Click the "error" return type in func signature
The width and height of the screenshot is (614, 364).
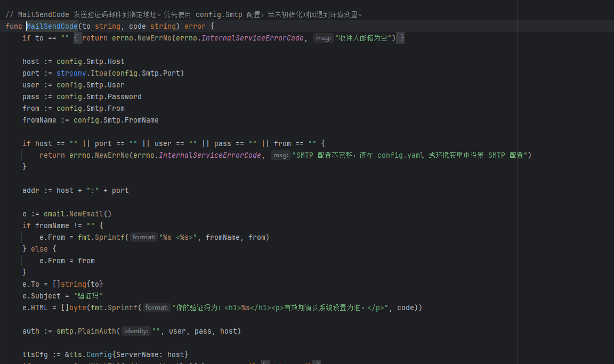195,26
